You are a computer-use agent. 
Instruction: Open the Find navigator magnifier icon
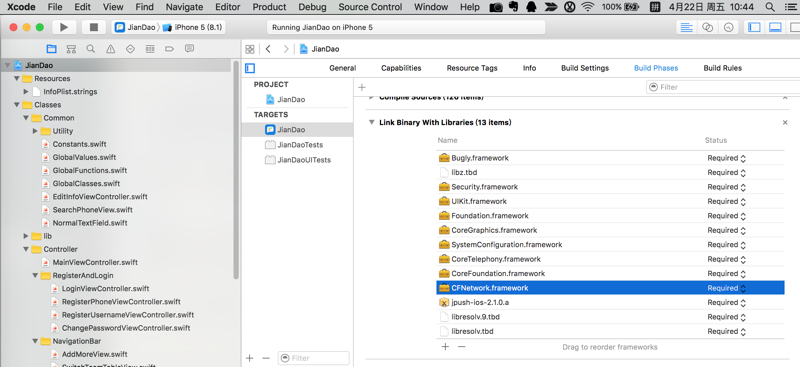pyautogui.click(x=91, y=49)
